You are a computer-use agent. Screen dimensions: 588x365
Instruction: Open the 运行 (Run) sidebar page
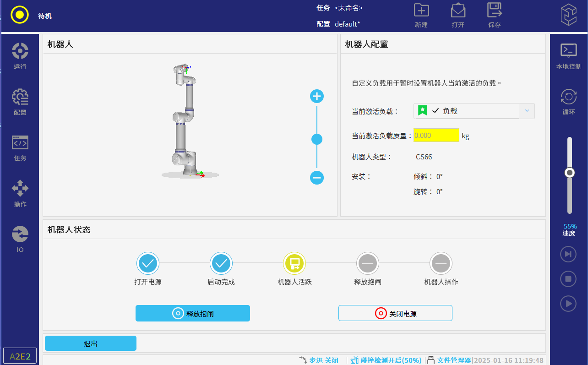20,56
